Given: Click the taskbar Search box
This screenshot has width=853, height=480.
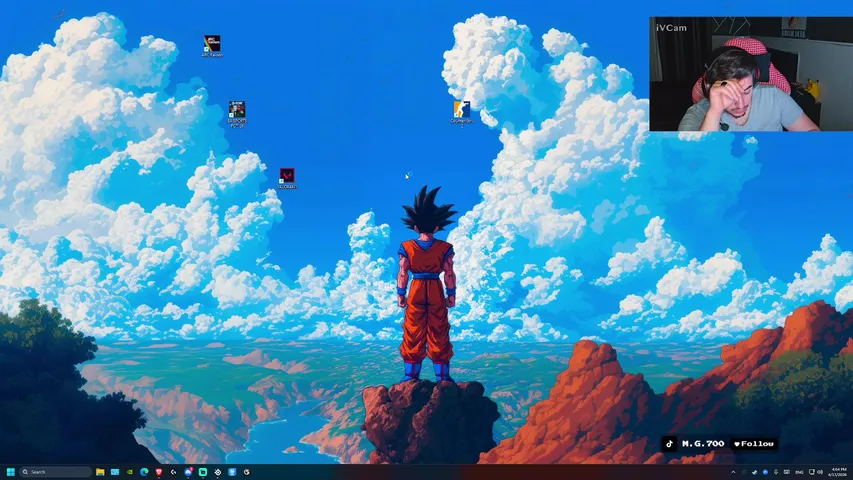Looking at the screenshot, I should [x=56, y=472].
